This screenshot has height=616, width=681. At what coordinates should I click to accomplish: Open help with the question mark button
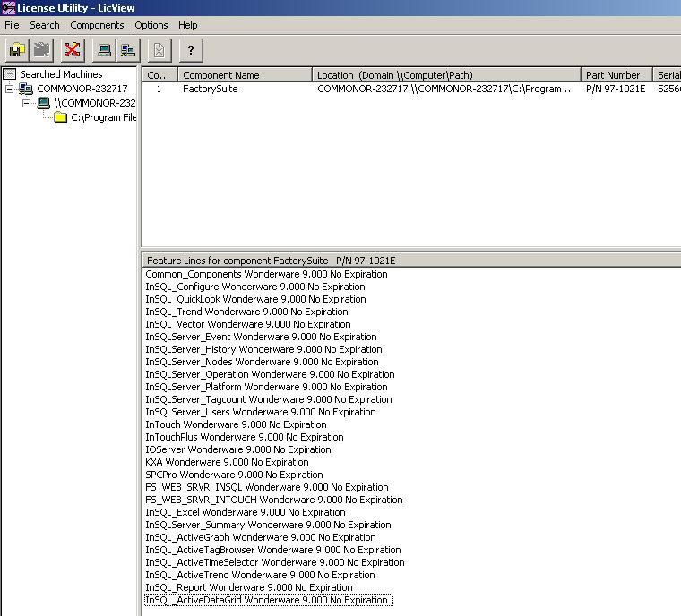tap(191, 50)
